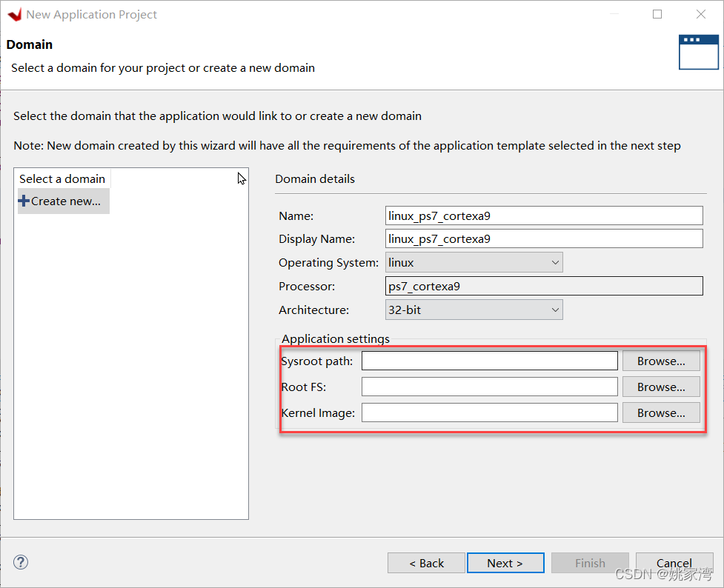
Task: Focus the Name text field
Action: [543, 216]
